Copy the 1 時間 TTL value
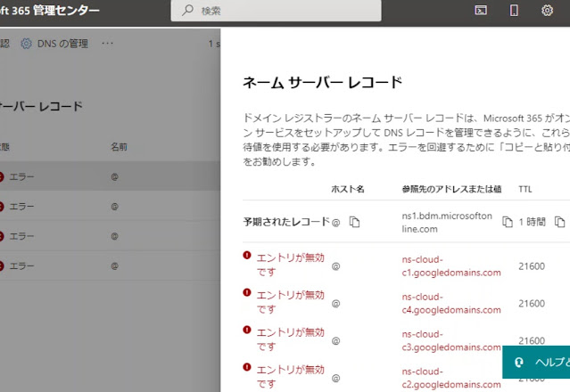 click(559, 222)
